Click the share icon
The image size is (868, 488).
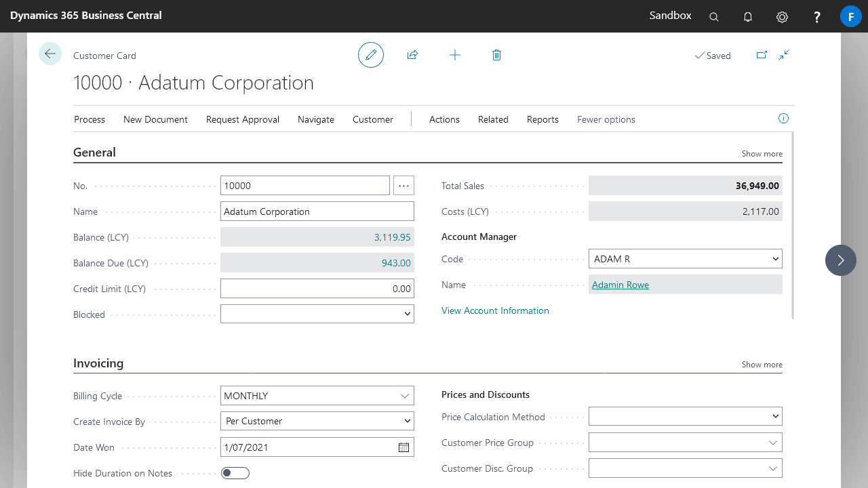pos(412,55)
